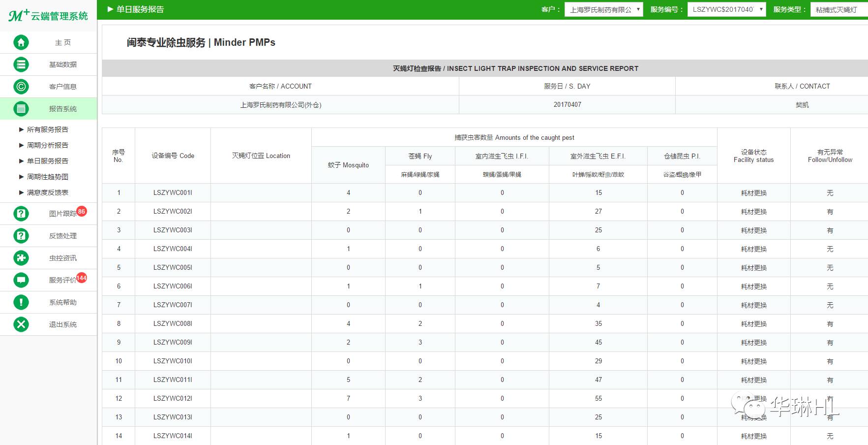
Task: Click the 系统帮助 exclamation icon
Action: coord(21,302)
